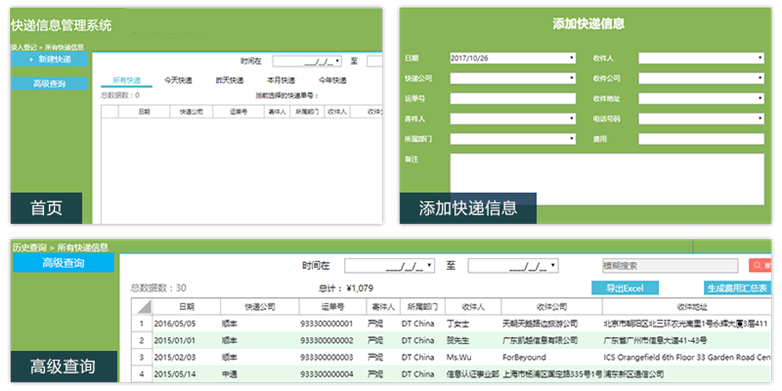Switch to the 所有快递 tab

tap(127, 80)
